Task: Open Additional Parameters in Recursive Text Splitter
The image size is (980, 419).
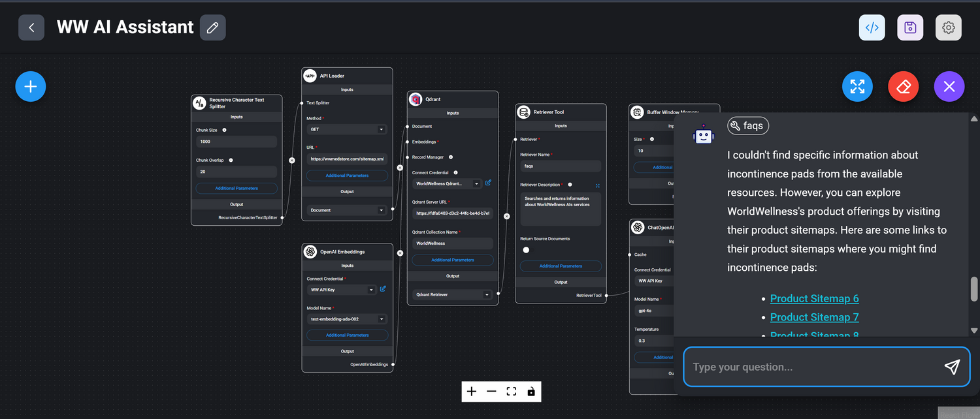Action: (237, 188)
